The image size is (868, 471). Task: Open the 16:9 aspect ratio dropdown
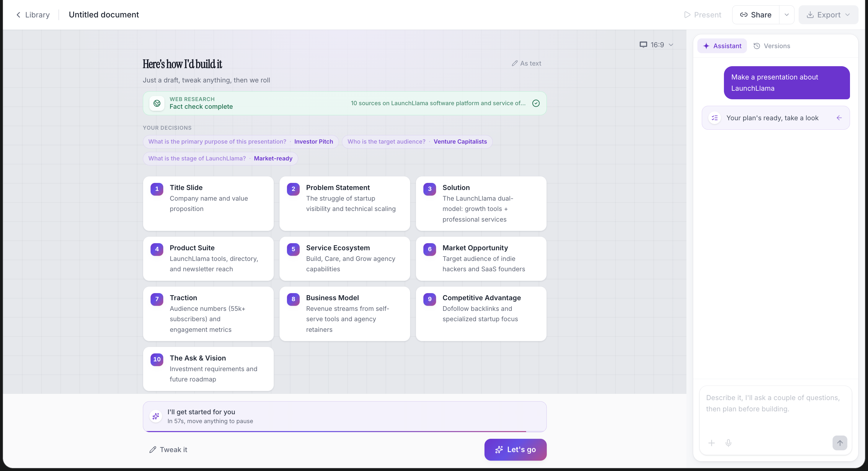tap(656, 45)
